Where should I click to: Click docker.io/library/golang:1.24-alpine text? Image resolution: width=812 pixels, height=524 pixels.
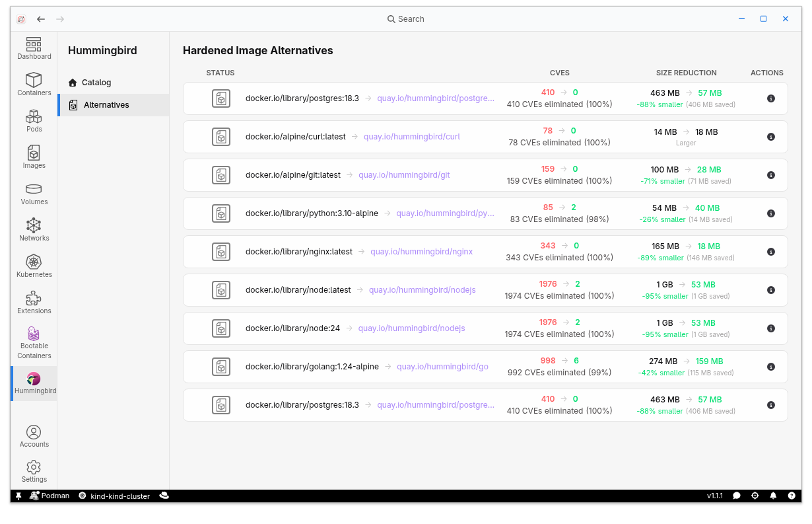pos(312,367)
